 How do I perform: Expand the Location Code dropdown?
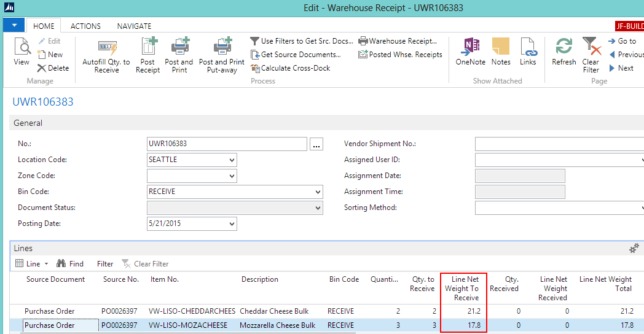(231, 160)
